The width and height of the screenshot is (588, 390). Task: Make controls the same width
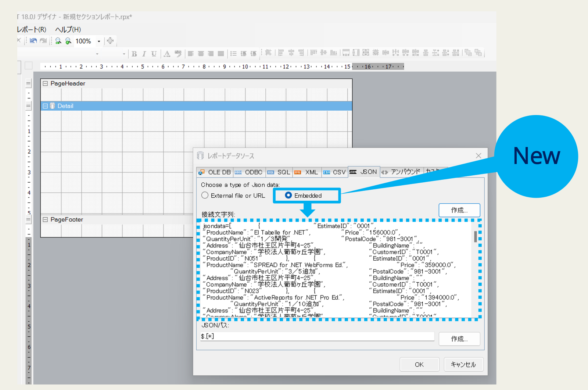point(346,53)
